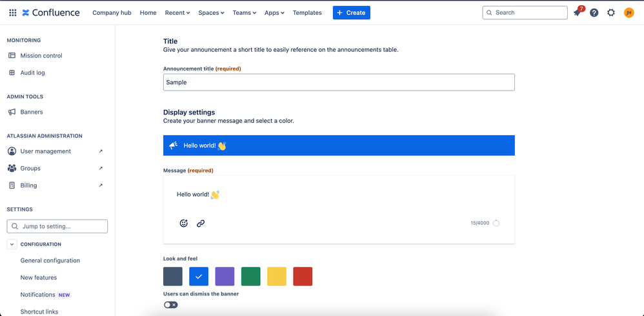The height and width of the screenshot is (316, 644).
Task: Click the external link arrow beside Groups
Action: (x=101, y=168)
